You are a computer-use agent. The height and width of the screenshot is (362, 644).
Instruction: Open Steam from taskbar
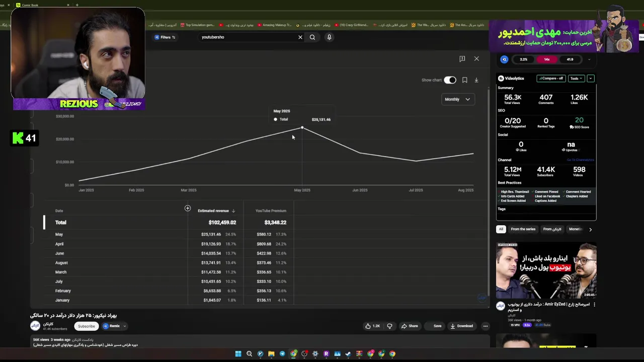(x=348, y=353)
